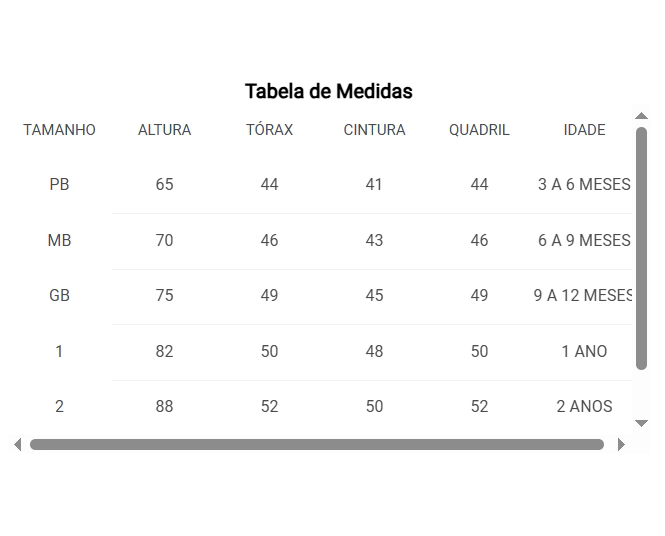Click the CINTURA column header
This screenshot has width=665, height=536.
tap(374, 130)
